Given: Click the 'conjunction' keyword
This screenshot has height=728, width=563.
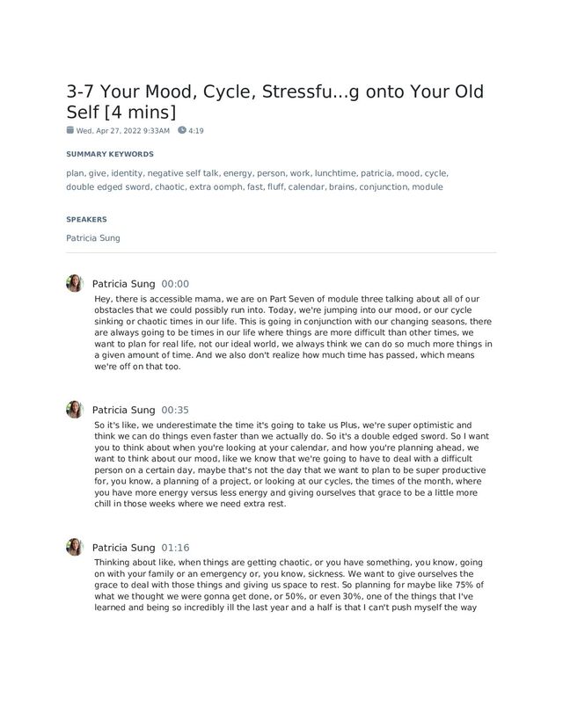Looking at the screenshot, I should click(x=383, y=186).
